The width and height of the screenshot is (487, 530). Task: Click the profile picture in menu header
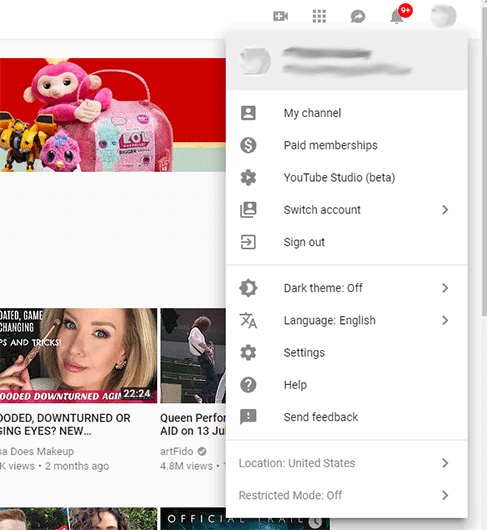coord(255,61)
